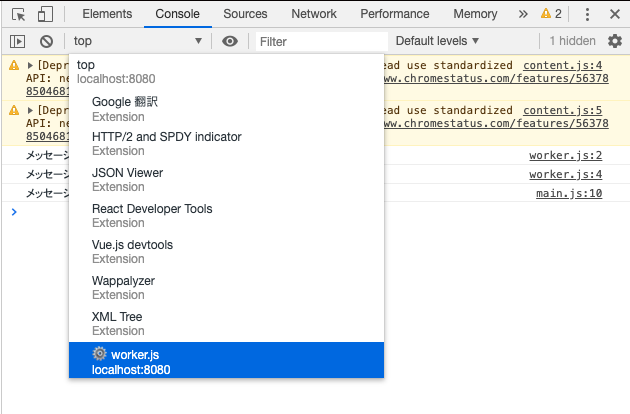Clear console with the block icon
This screenshot has width=630, height=414.
coord(46,41)
